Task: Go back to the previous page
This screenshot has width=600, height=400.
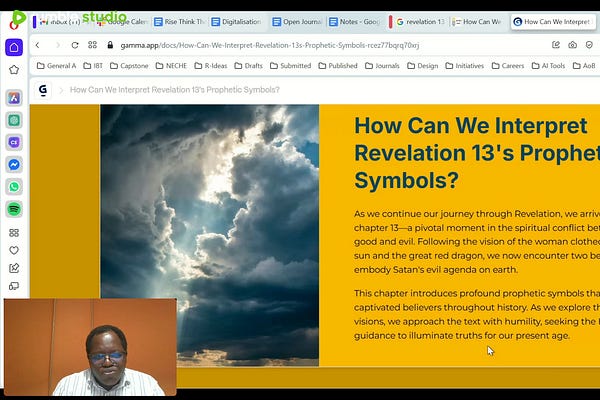Action: point(38,45)
